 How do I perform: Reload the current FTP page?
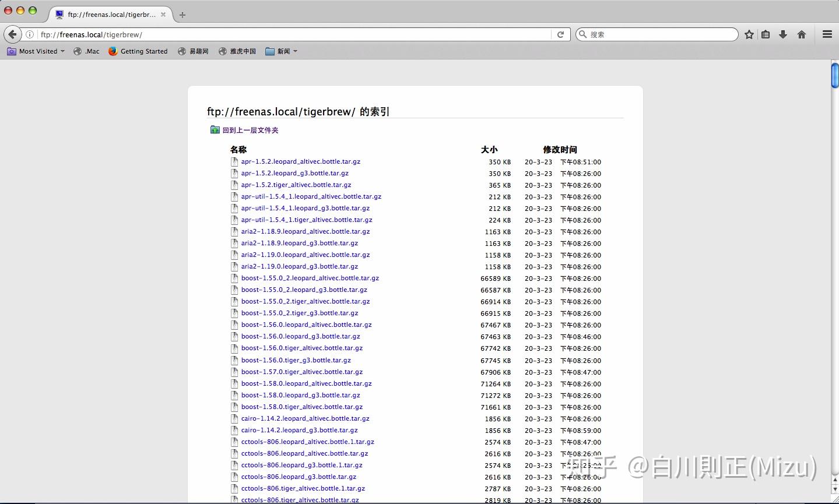pos(560,34)
